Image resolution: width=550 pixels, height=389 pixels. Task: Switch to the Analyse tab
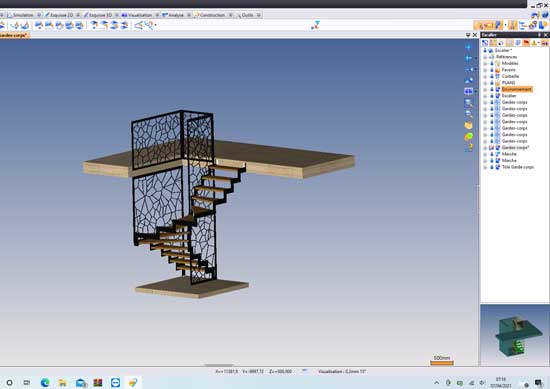tap(173, 15)
